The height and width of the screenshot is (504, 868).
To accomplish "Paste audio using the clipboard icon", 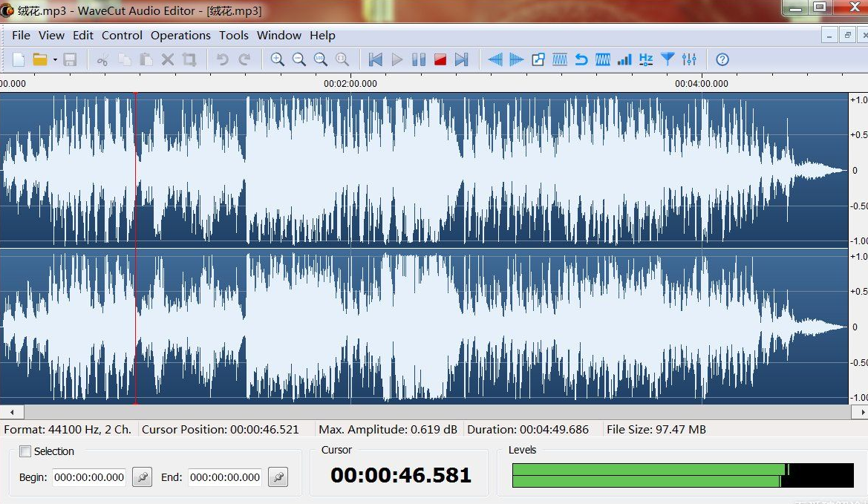I will (x=146, y=59).
